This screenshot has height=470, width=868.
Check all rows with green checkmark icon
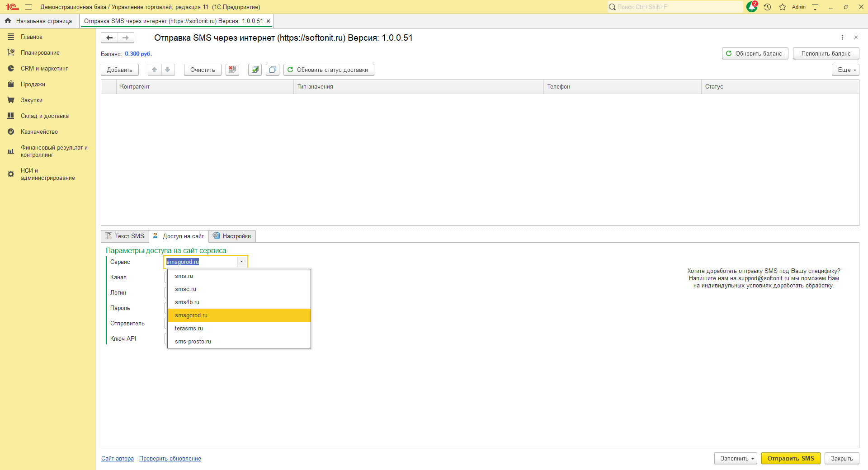pyautogui.click(x=255, y=70)
